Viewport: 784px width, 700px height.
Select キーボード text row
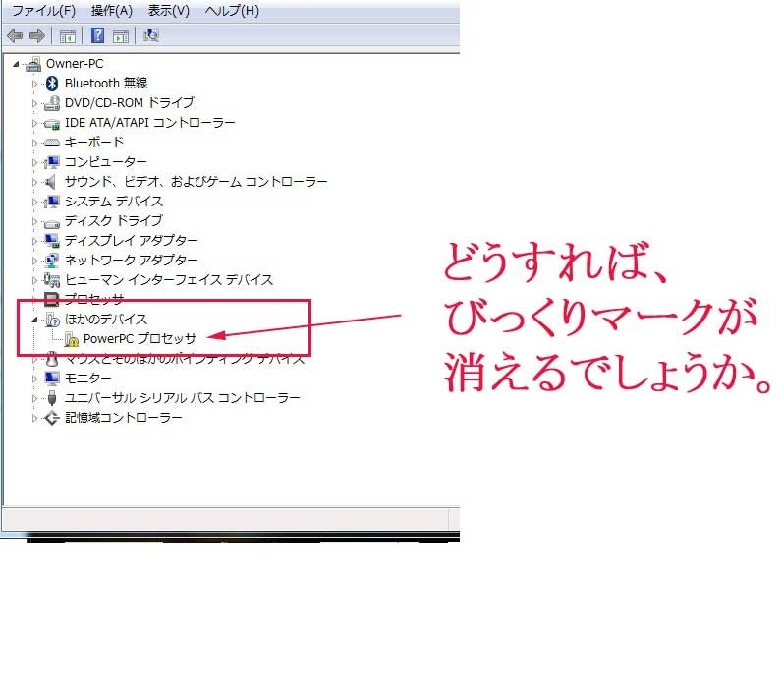94,143
